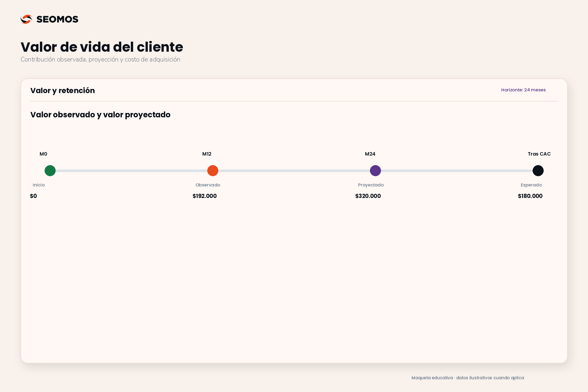Click the Inicio caption
Image resolution: width=588 pixels, height=392 pixels.
[x=39, y=185]
